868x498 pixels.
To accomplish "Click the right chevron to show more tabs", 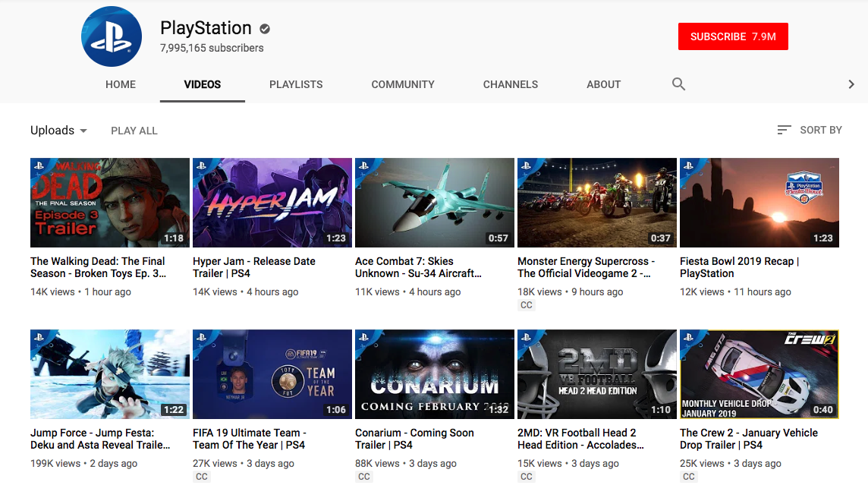I will point(851,84).
